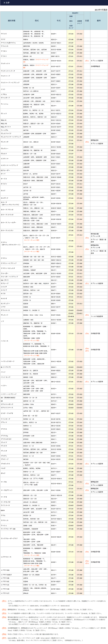
Task: Select the MHU38W type code
Action: coord(26,394)
